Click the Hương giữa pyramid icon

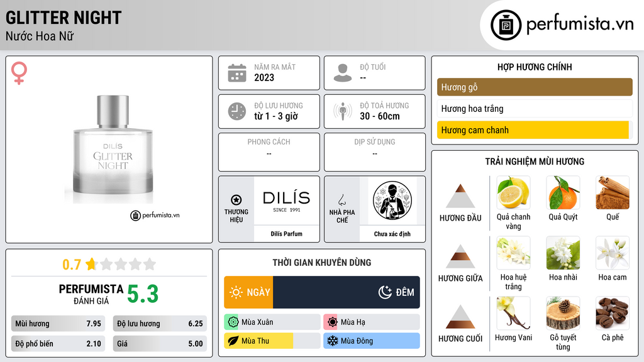pyautogui.click(x=460, y=256)
